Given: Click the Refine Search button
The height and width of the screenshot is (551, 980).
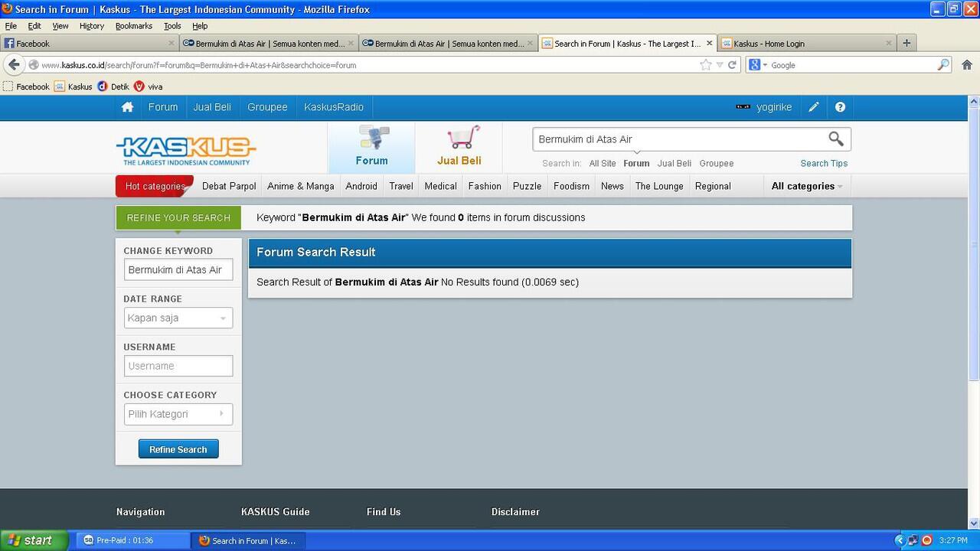Looking at the screenshot, I should (178, 449).
